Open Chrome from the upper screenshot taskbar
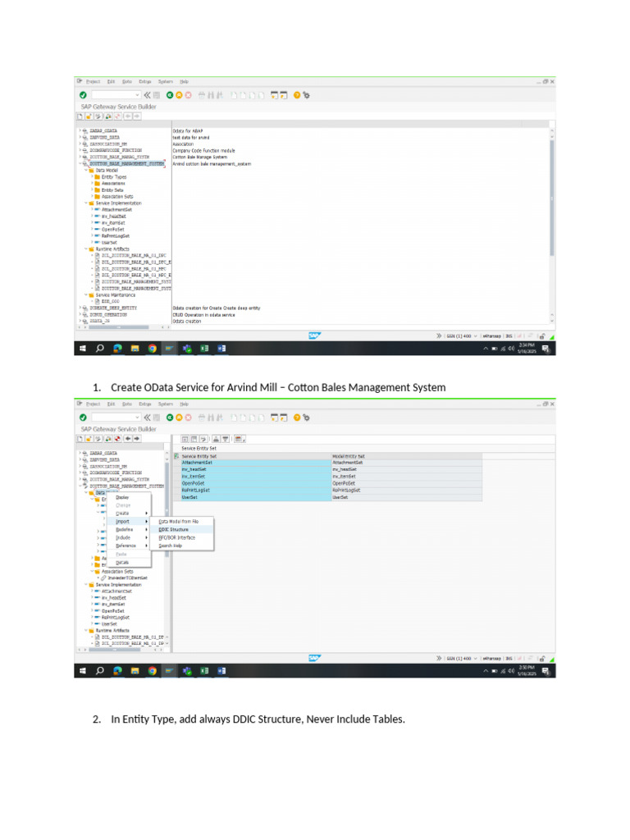The width and height of the screenshot is (630, 840). pos(152,349)
